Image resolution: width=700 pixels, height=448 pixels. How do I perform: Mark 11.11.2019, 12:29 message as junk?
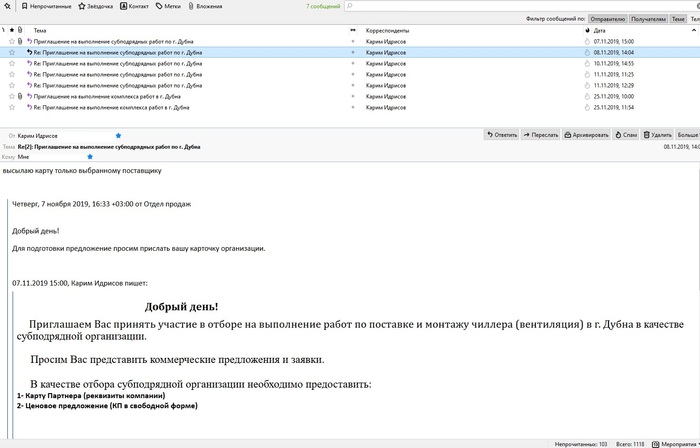pos(587,85)
